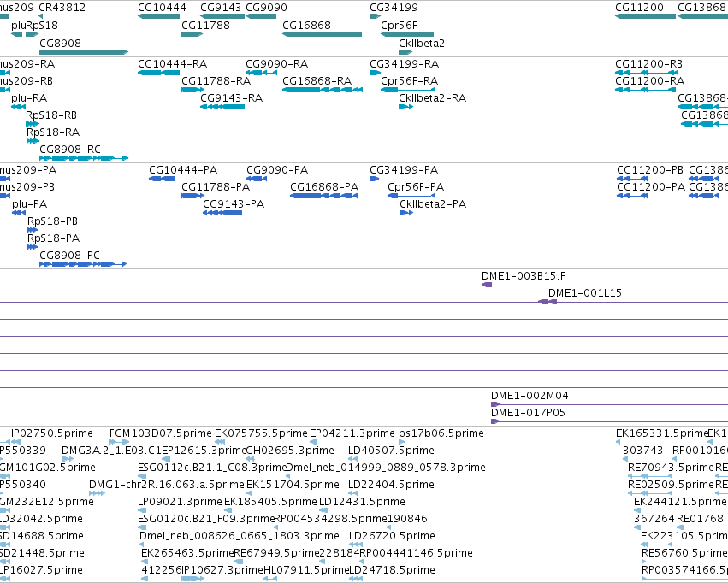Select the CG9090-RA transcript label
The image size is (728, 583).
[x=276, y=63]
